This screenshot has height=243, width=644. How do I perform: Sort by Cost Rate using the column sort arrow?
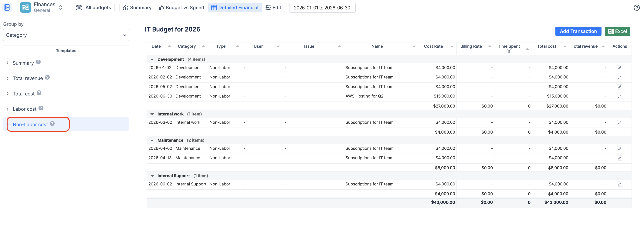click(452, 46)
